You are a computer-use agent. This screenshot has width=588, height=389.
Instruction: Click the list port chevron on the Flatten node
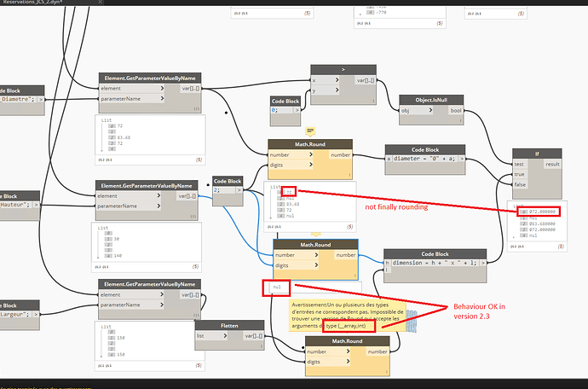coord(225,335)
